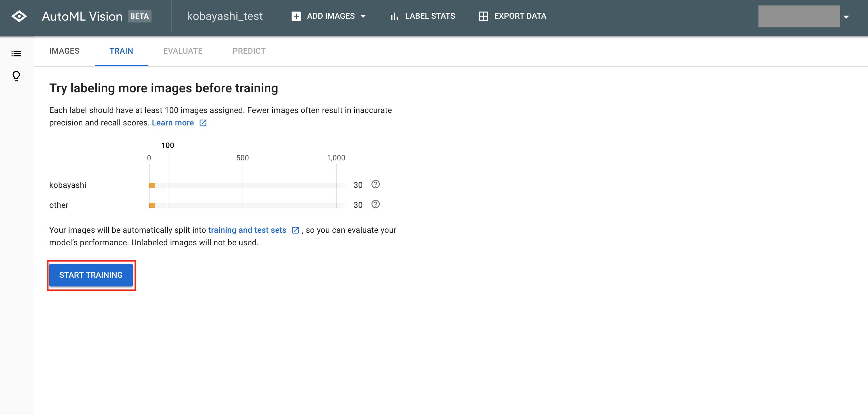Click the kobayashi label name

tap(68, 185)
